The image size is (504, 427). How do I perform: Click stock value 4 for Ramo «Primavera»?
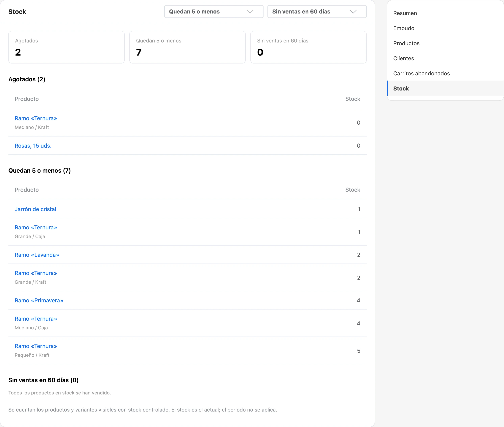point(359,300)
